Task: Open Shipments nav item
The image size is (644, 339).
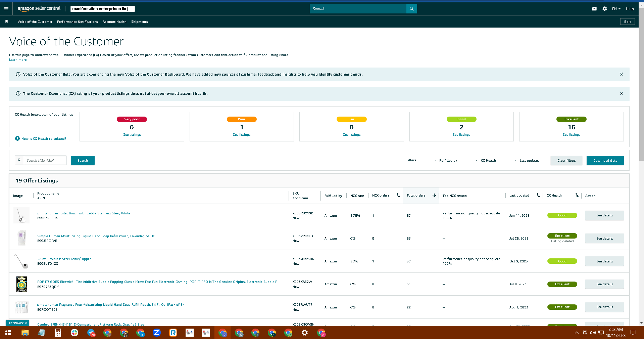Action: (139, 22)
